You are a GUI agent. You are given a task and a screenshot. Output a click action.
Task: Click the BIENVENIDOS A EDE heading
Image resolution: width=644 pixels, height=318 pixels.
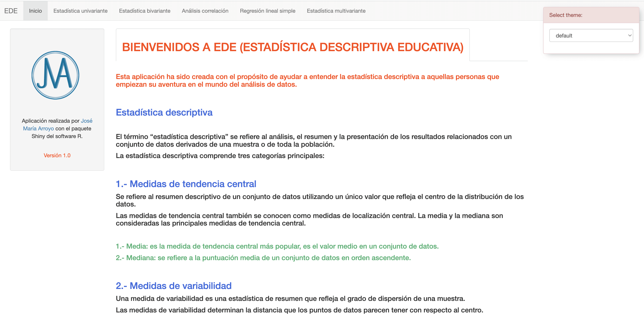click(x=293, y=47)
